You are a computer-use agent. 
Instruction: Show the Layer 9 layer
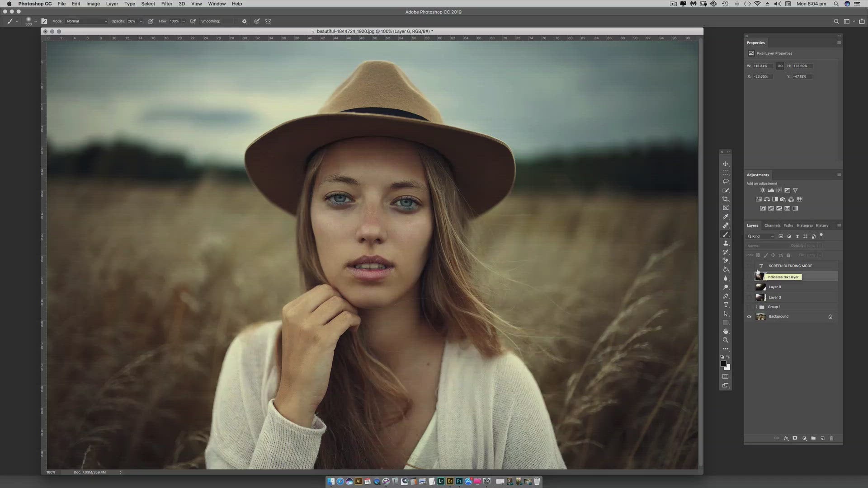click(749, 287)
